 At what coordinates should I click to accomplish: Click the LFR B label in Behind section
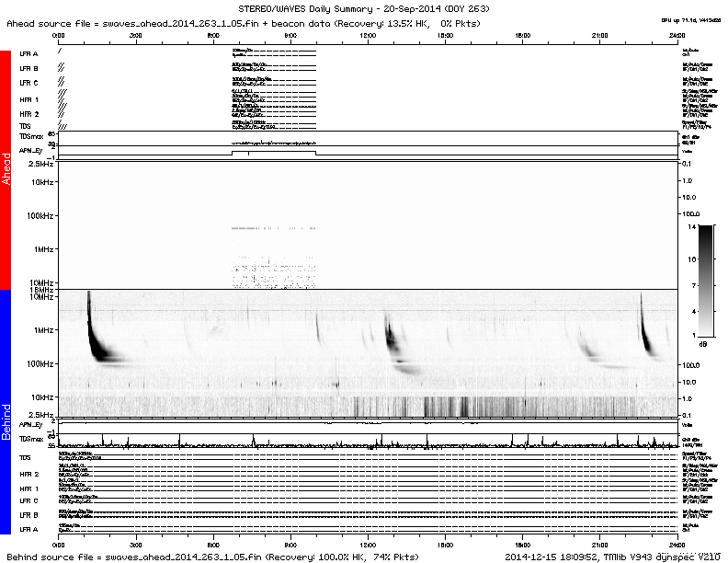(28, 515)
